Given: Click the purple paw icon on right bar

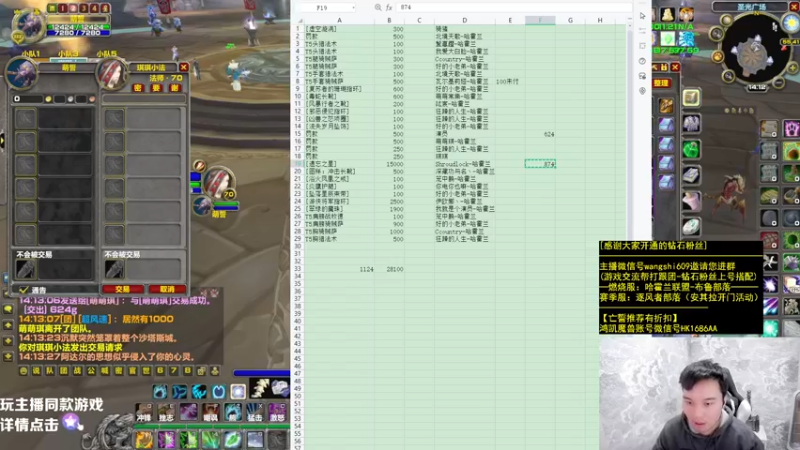Looking at the screenshot, I should tap(792, 128).
